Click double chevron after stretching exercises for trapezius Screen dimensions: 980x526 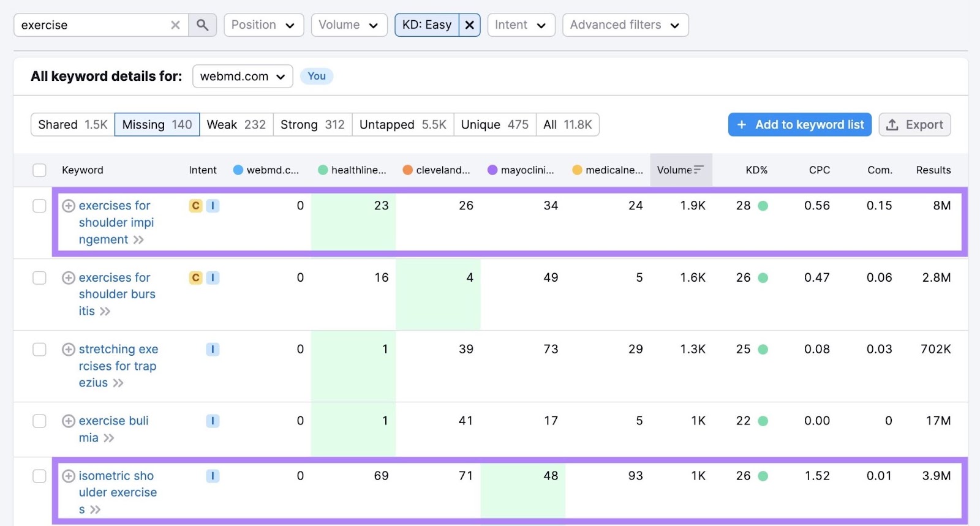[x=118, y=383]
